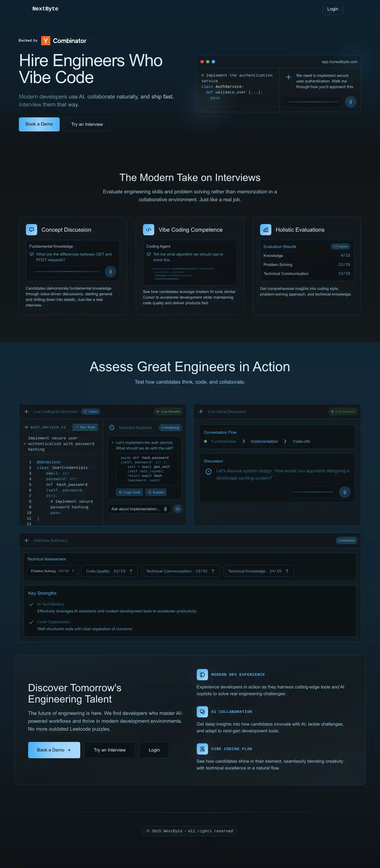Expand the Live Coding Environment plus icon

point(26,411)
